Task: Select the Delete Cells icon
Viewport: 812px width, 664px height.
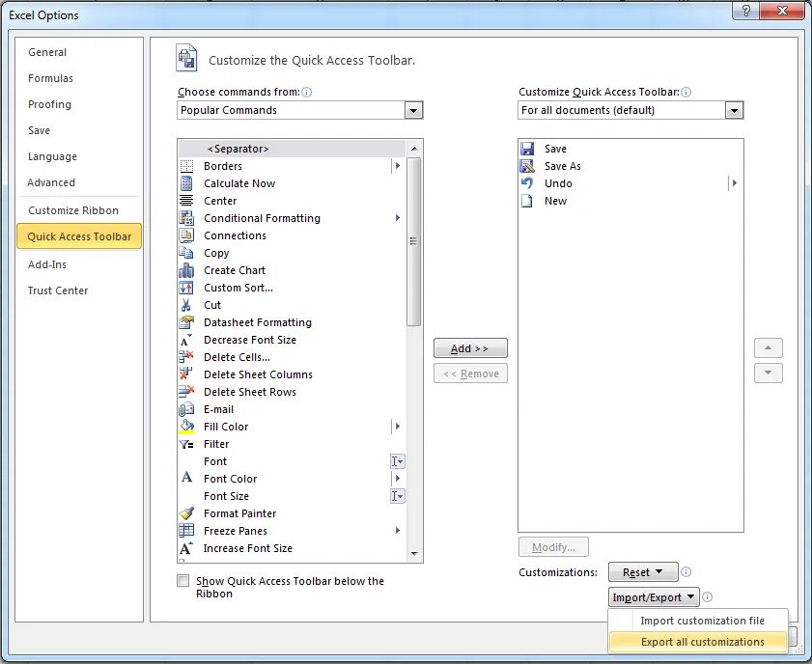Action: 186,357
